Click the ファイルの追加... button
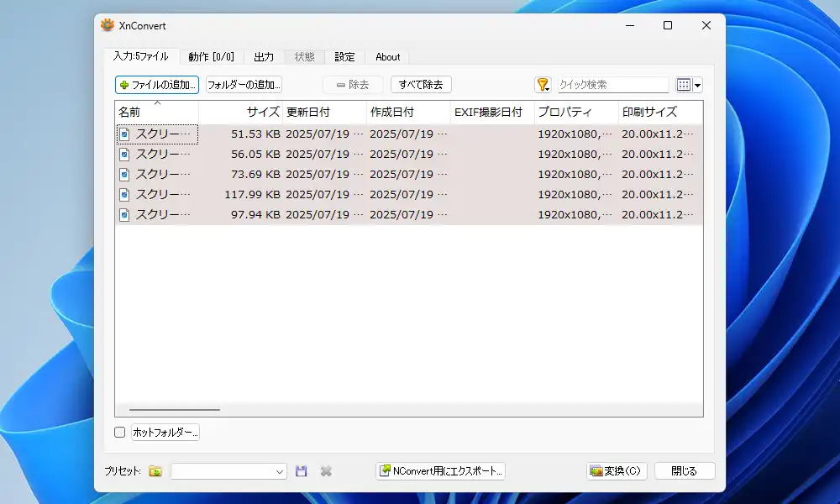This screenshot has width=840, height=504. tap(157, 85)
